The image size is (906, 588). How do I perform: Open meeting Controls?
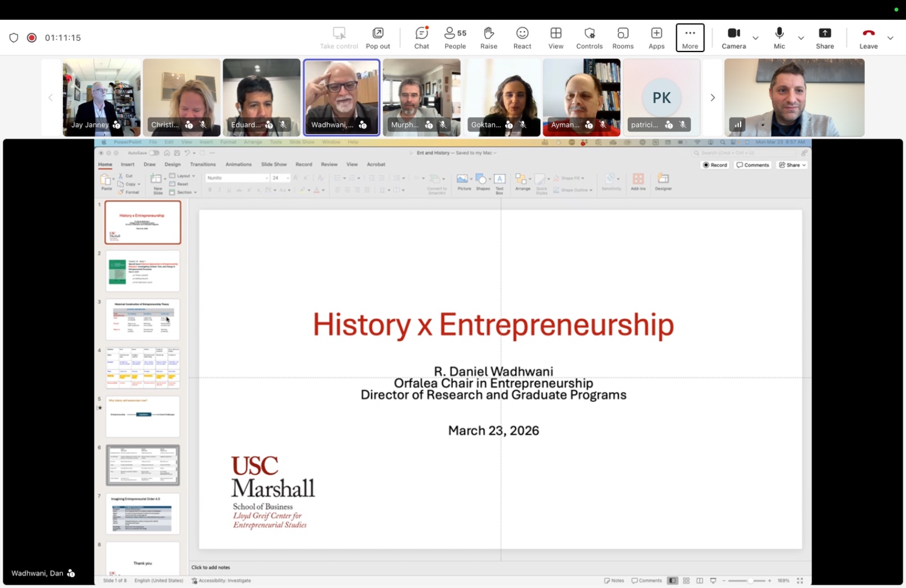click(x=589, y=38)
